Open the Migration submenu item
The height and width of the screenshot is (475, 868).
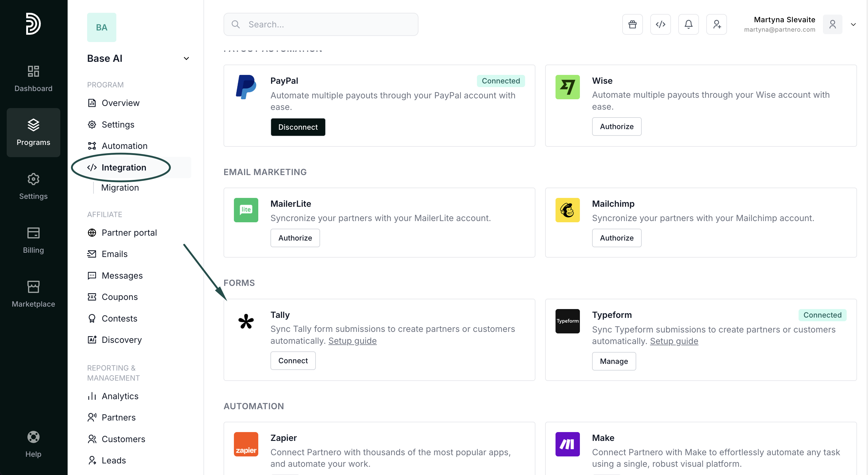click(120, 187)
